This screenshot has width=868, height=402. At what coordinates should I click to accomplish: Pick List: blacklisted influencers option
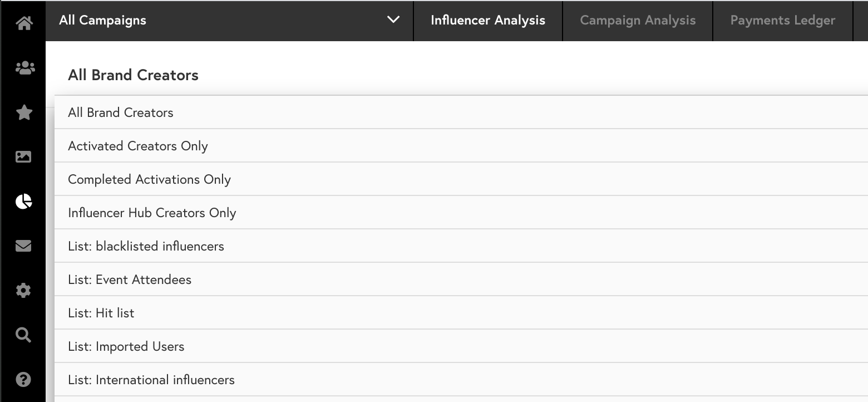tap(461, 246)
